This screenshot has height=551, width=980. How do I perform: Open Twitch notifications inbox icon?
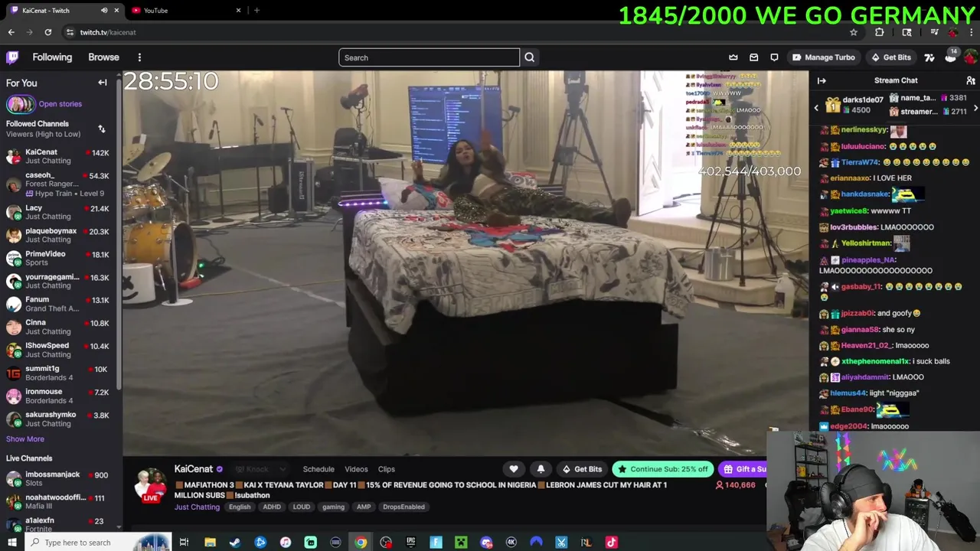click(754, 57)
